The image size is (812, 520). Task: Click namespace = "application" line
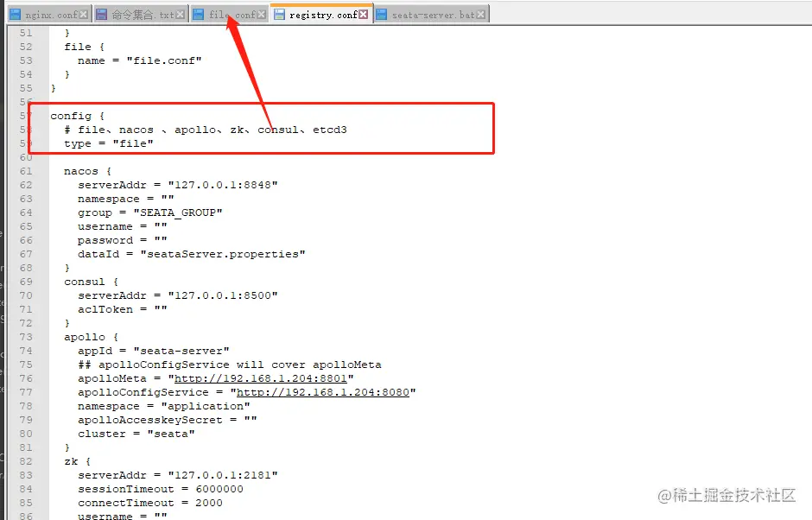tap(163, 406)
